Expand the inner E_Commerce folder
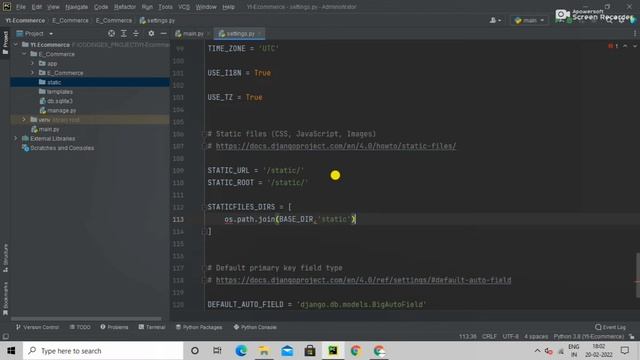640x360 pixels. (x=33, y=73)
